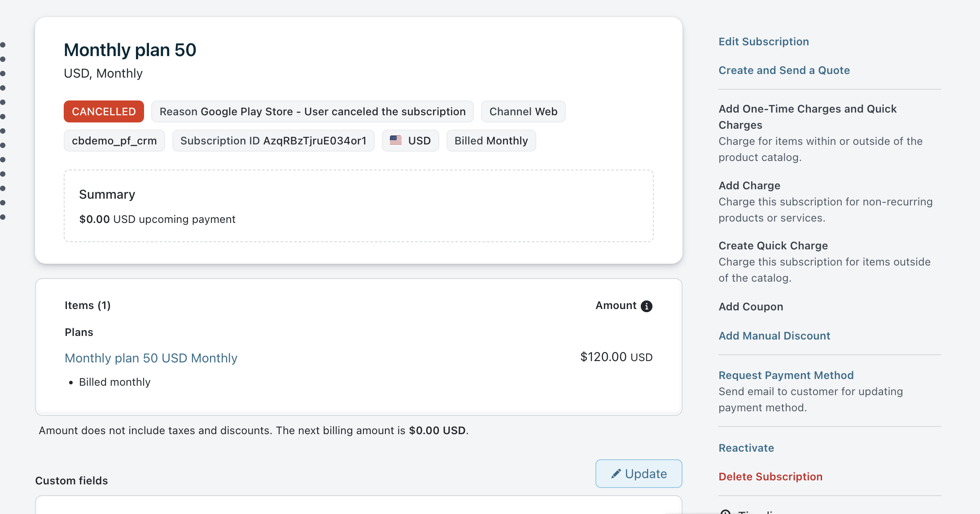Choose Create Quick Charge action
The width and height of the screenshot is (980, 514).
[x=773, y=246]
